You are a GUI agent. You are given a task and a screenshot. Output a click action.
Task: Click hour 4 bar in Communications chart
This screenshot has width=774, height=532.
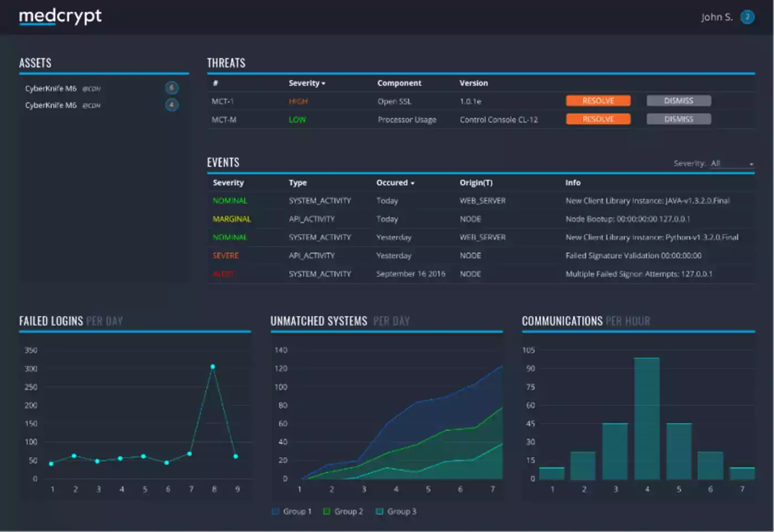pyautogui.click(x=647, y=418)
